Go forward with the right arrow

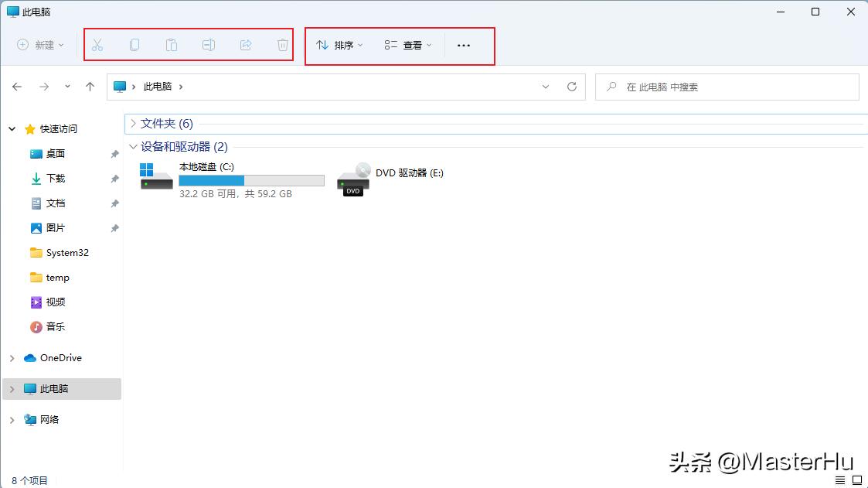click(44, 87)
